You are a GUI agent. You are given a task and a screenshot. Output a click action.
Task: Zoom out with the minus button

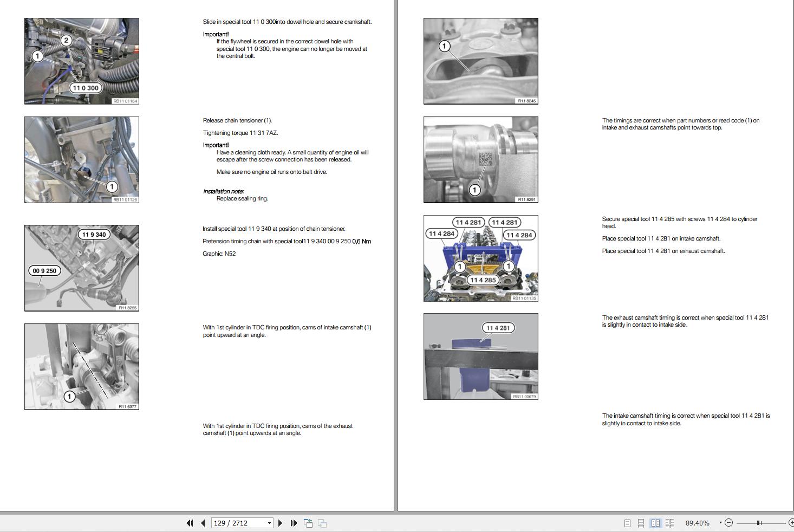[728, 523]
